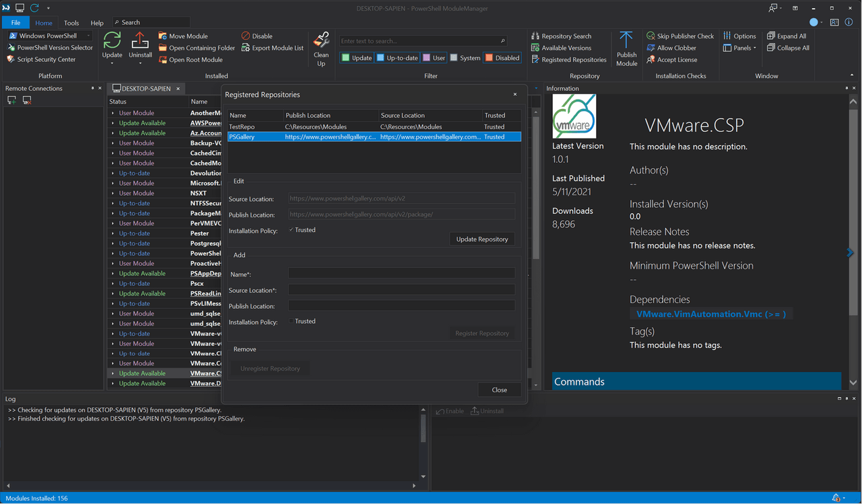Click the remove remote connection icon
Viewport: 862px width, 504px height.
coord(27,100)
